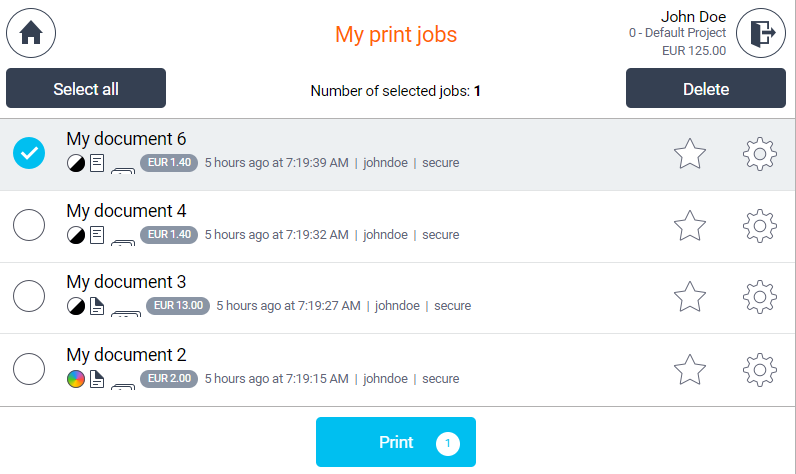Image resolution: width=796 pixels, height=474 pixels.
Task: Open settings gear for My document 4
Action: point(760,226)
